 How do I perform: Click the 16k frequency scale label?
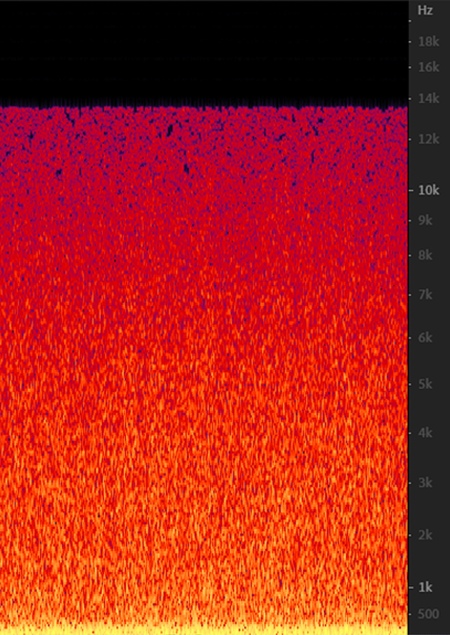point(429,67)
